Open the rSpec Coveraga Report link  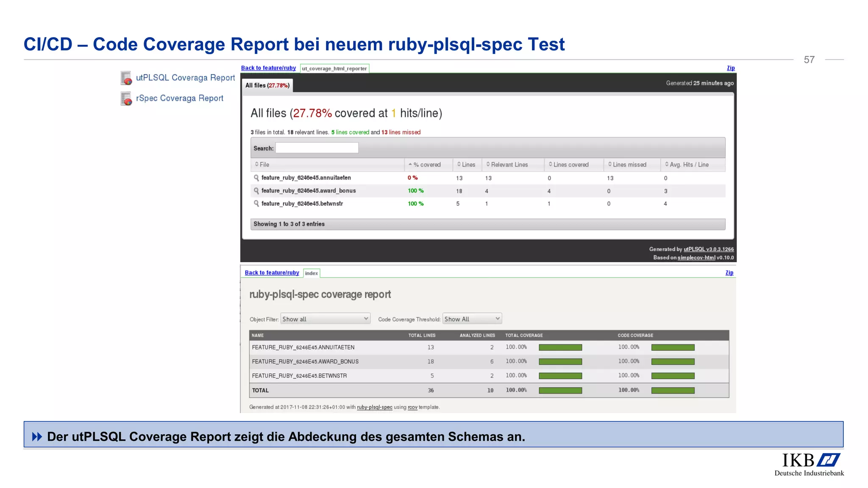[180, 98]
